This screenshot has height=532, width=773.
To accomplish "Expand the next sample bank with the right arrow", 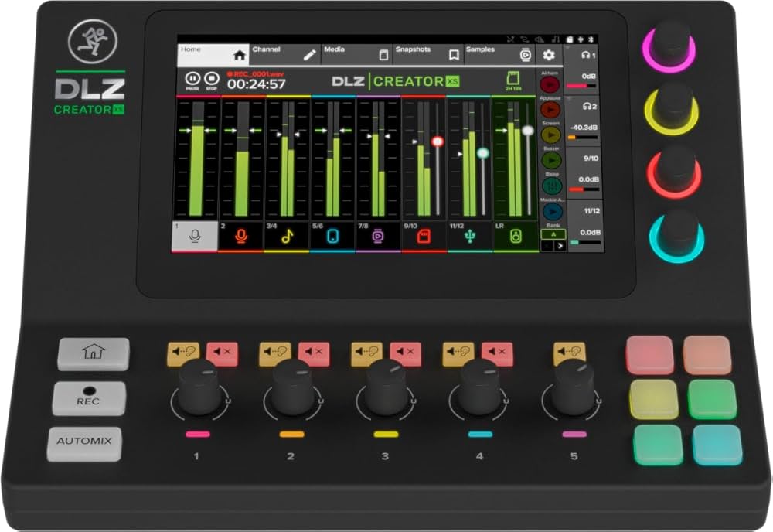I will 560,244.
